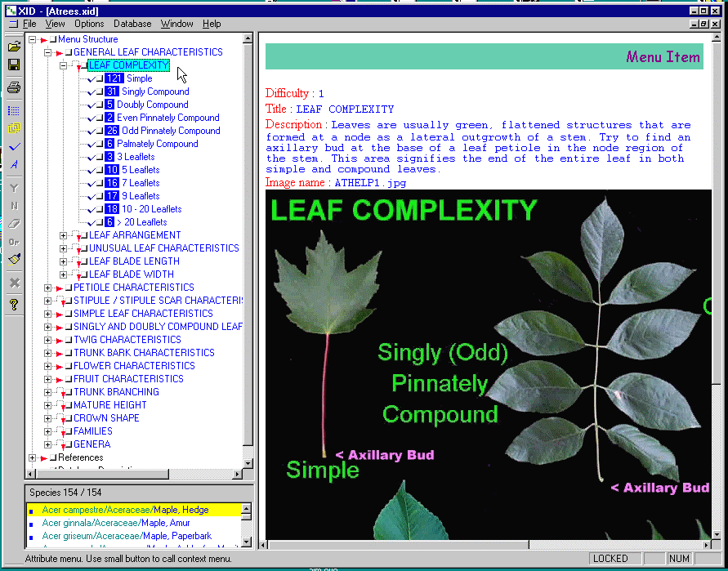This screenshot has width=728, height=571.
Task: Click the blue checkmark toolbar icon
Action: pyautogui.click(x=14, y=146)
